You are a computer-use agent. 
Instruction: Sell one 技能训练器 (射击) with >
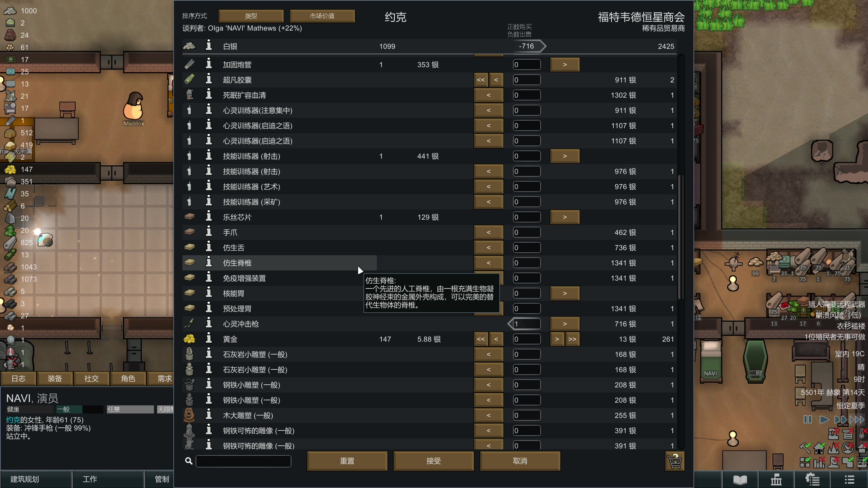click(x=565, y=156)
